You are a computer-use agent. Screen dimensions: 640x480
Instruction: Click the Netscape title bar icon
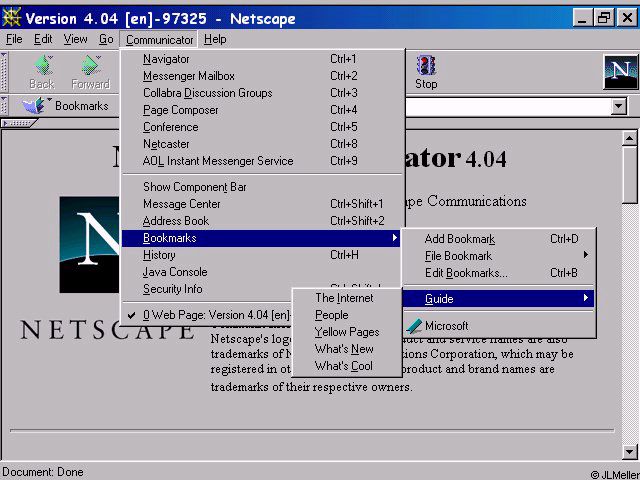coord(11,18)
